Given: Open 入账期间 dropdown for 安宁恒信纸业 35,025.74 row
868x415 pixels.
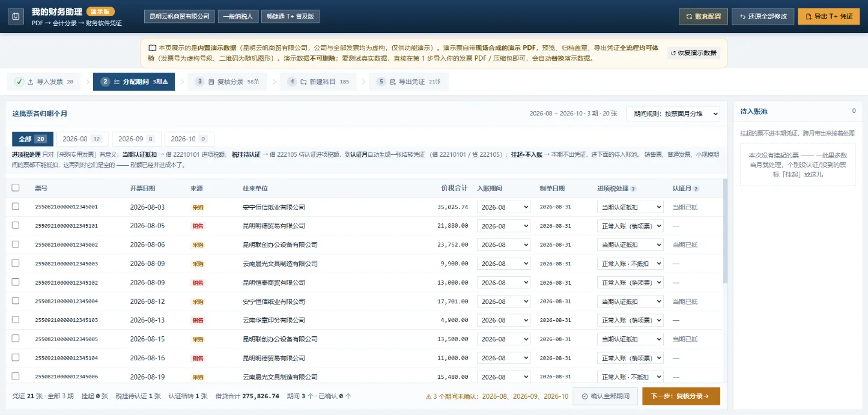Looking at the screenshot, I should coord(504,207).
